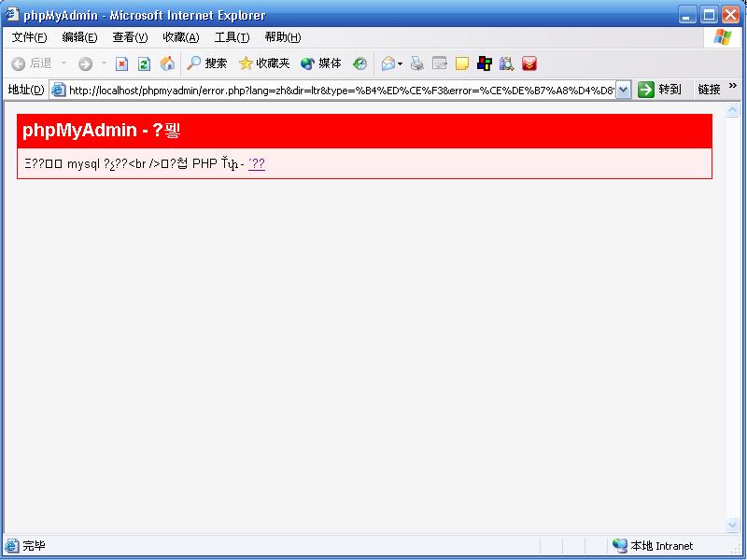Open the Back history dropdown arrow
The height and width of the screenshot is (560, 747).
(x=63, y=63)
